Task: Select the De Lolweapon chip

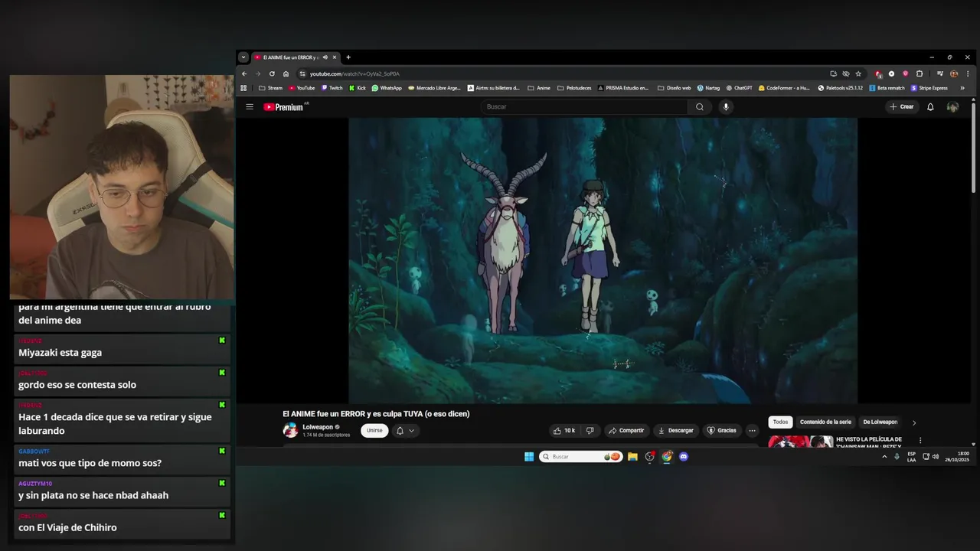Action: (x=880, y=422)
